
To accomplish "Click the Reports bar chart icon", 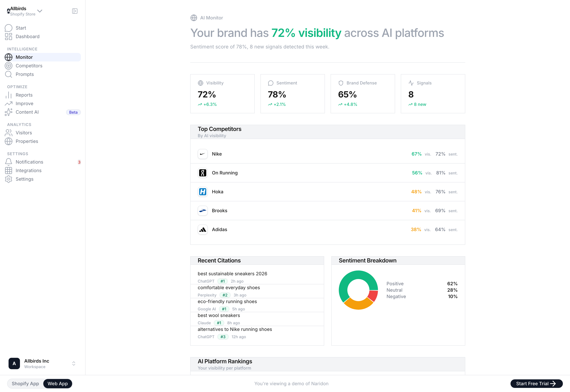I will pos(9,95).
